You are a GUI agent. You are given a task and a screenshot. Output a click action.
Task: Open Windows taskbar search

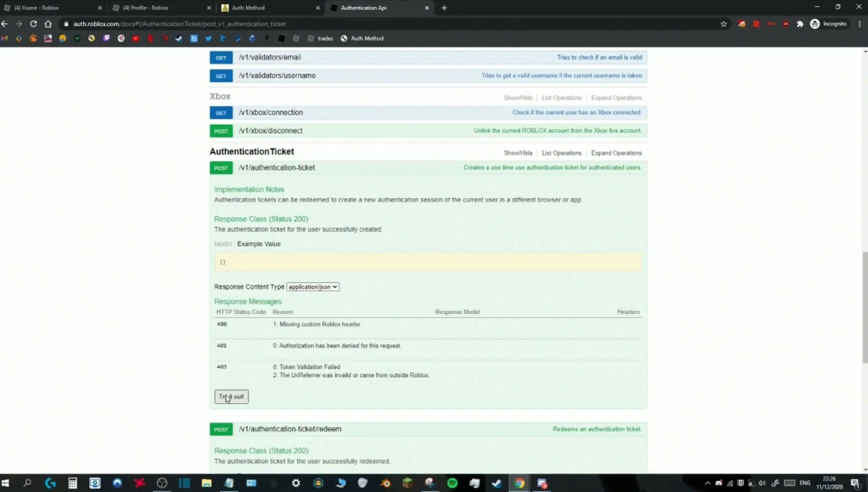[27, 483]
